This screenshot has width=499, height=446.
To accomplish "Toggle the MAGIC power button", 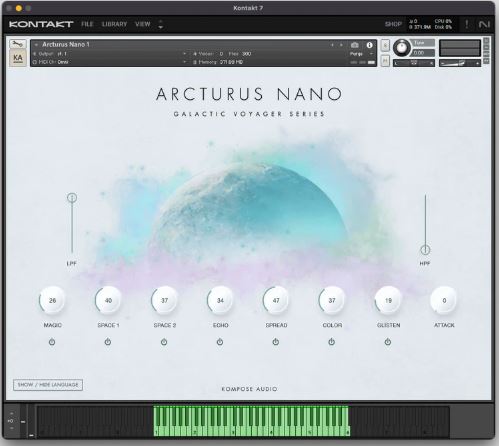I will pyautogui.click(x=52, y=342).
